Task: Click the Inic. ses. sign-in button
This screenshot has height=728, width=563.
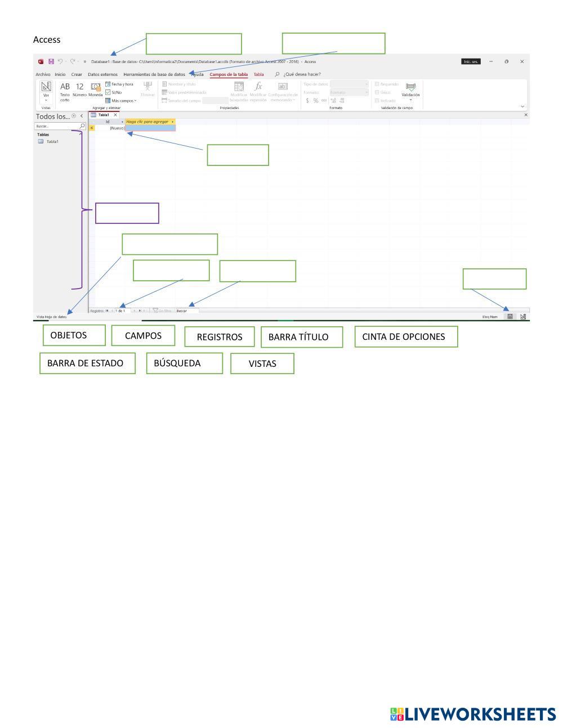Action: pos(471,62)
